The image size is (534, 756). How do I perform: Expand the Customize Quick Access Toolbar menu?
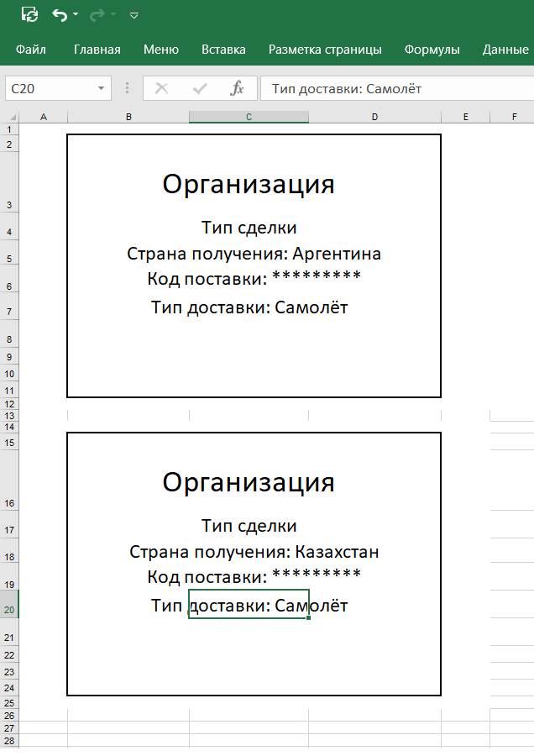point(133,15)
